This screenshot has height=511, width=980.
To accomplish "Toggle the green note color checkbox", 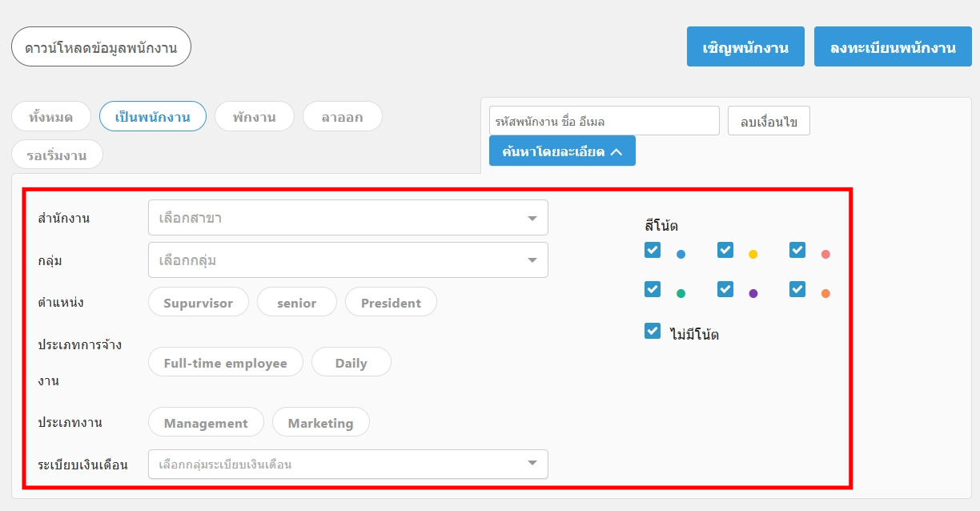I will [653, 289].
